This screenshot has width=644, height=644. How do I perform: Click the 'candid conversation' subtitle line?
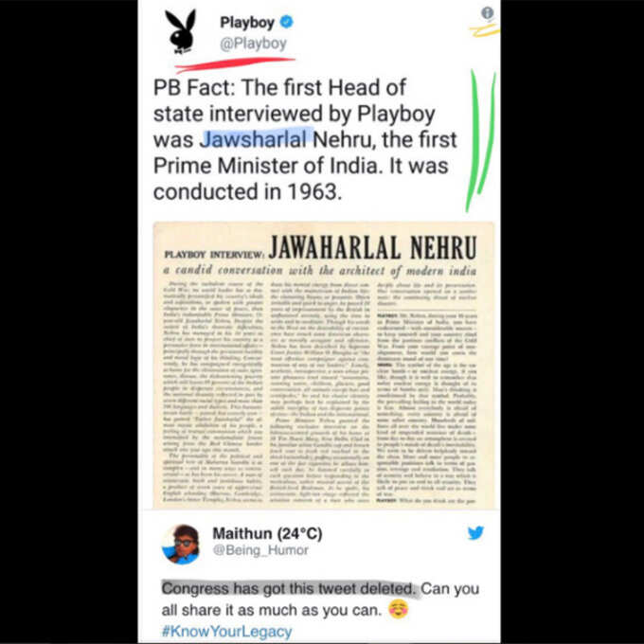[x=320, y=270]
